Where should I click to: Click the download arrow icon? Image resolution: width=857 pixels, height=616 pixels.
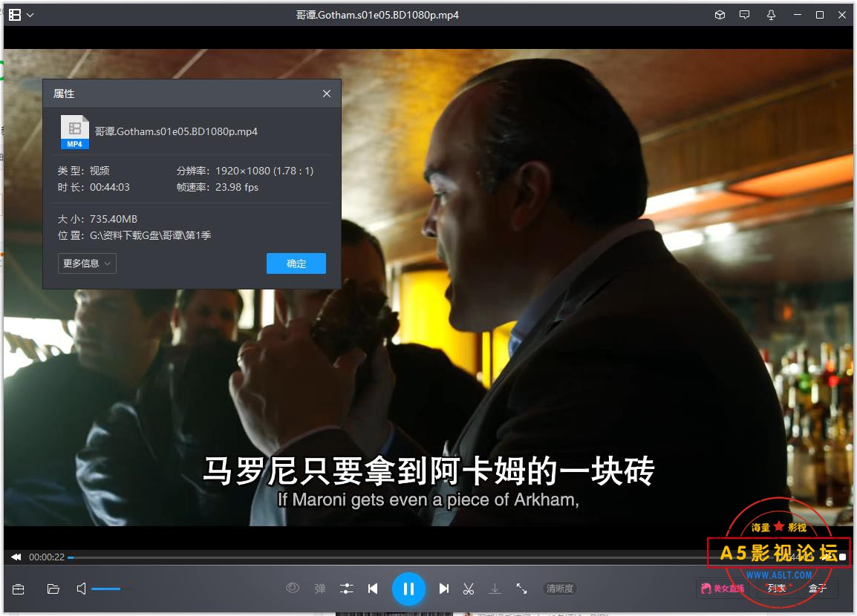(495, 588)
